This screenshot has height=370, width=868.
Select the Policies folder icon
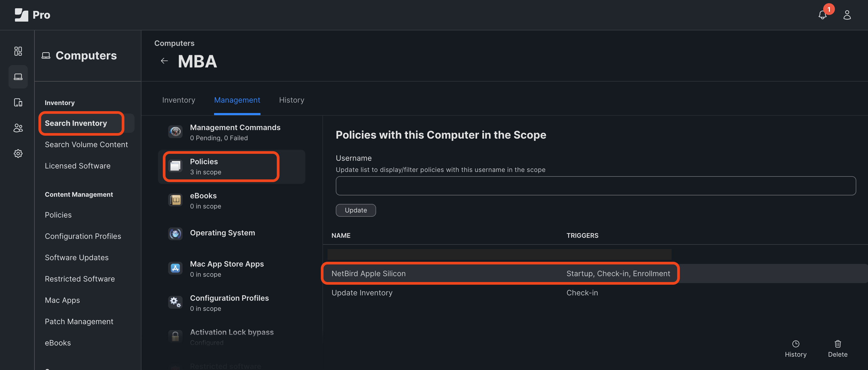175,165
